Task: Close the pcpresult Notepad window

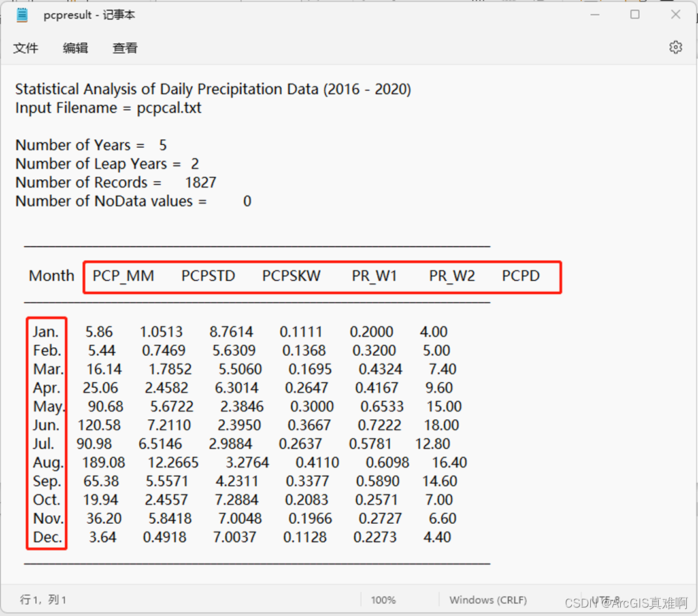Action: click(x=675, y=14)
